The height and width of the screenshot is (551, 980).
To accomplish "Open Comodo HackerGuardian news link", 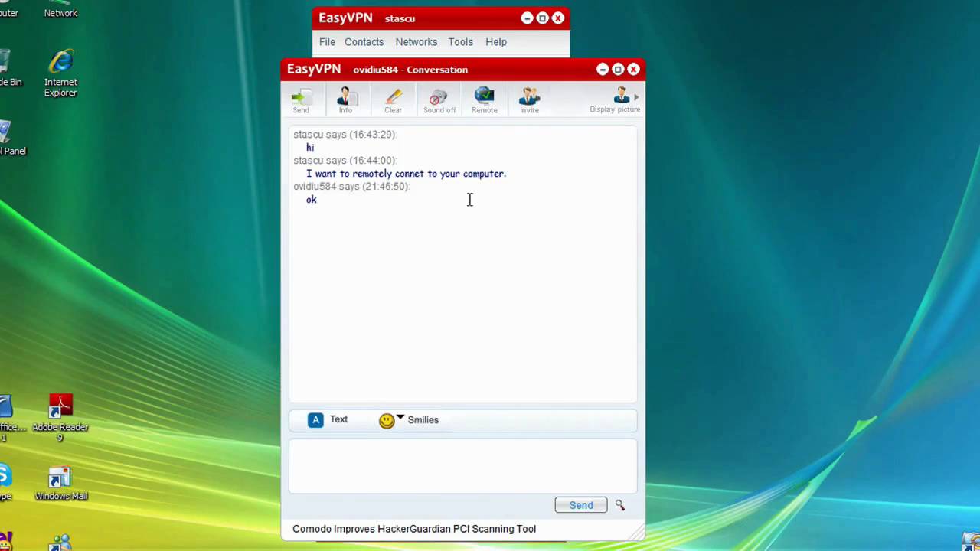I will coord(414,529).
